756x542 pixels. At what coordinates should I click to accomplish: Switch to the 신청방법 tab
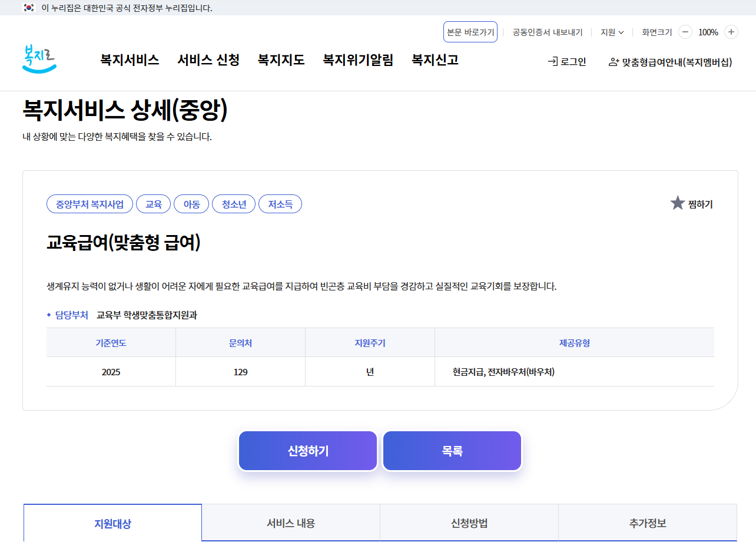click(x=469, y=522)
